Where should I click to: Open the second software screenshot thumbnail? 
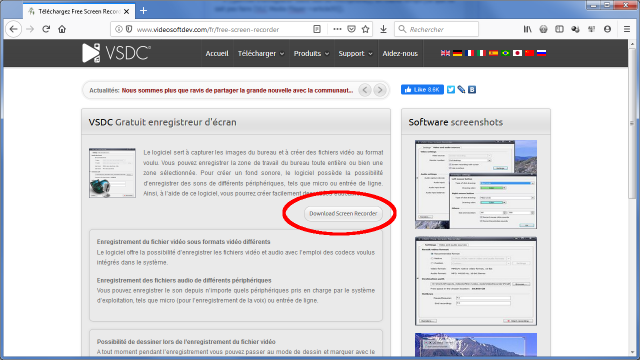coord(476,281)
